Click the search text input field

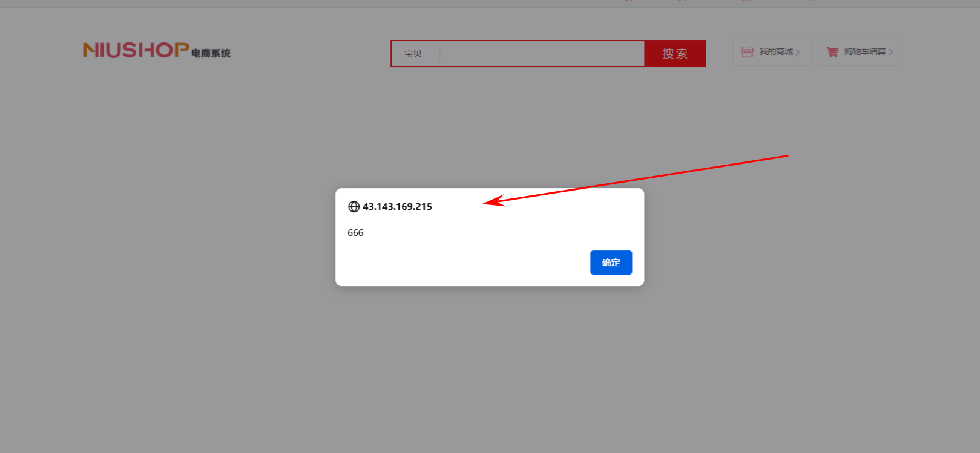[542, 54]
